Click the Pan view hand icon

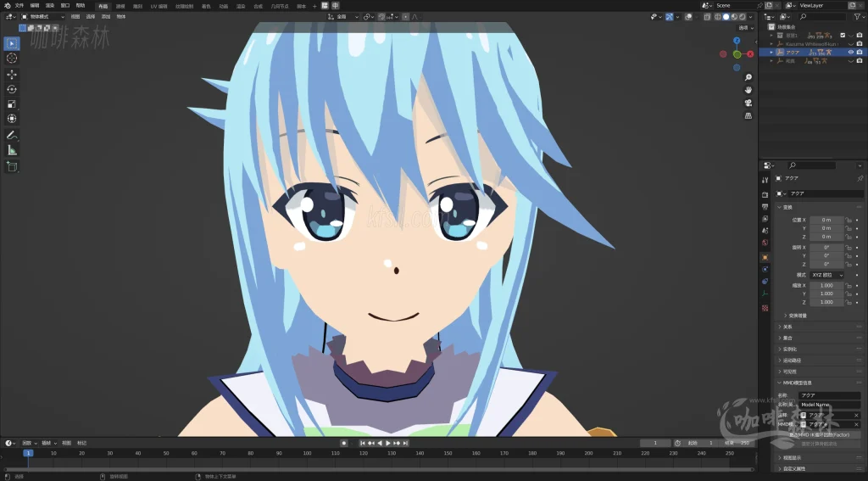pyautogui.click(x=748, y=90)
